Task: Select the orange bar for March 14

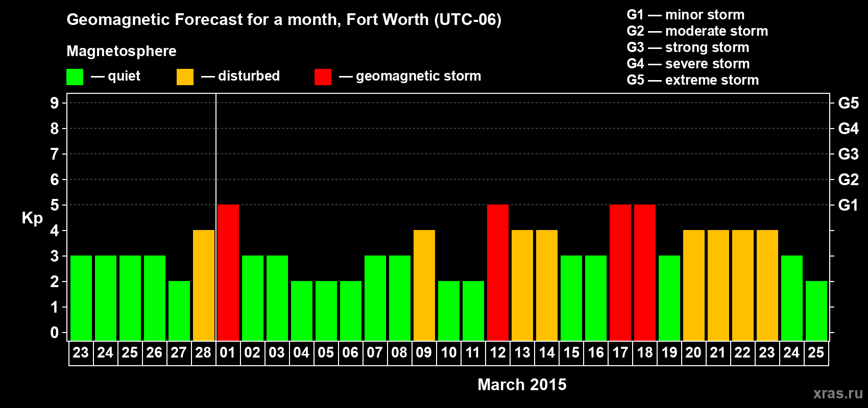Action: [547, 285]
